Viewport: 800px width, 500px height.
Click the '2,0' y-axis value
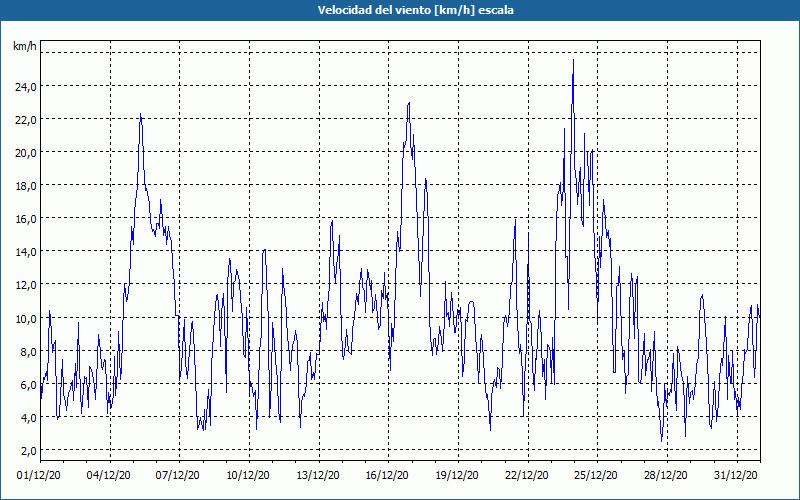click(x=28, y=451)
